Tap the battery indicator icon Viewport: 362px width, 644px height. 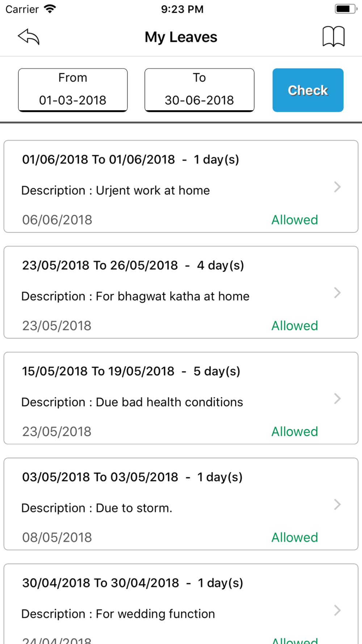tap(345, 9)
